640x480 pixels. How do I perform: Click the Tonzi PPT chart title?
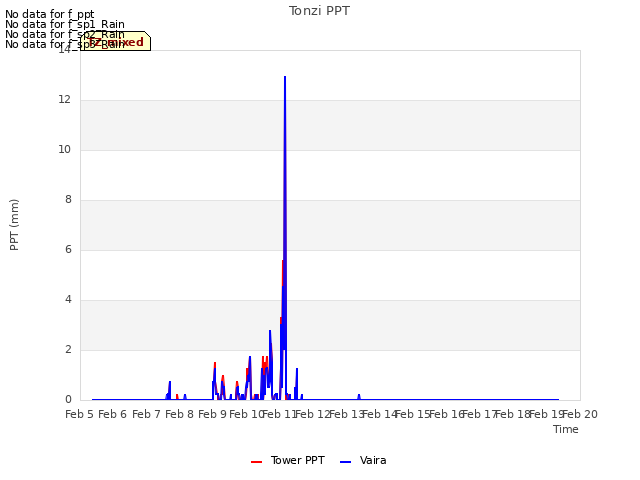(319, 11)
